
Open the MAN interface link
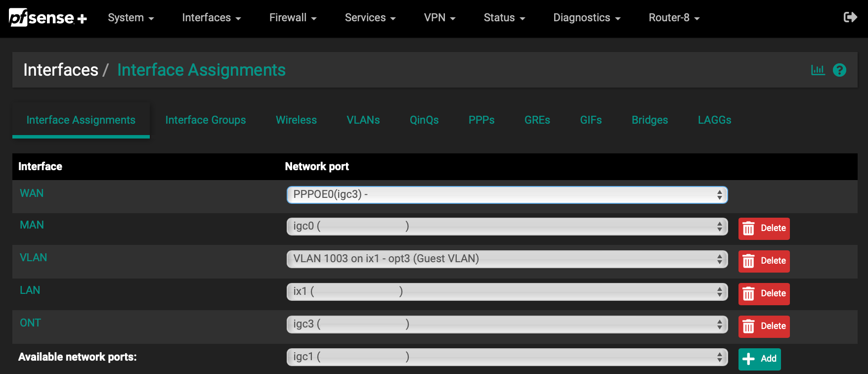click(32, 225)
